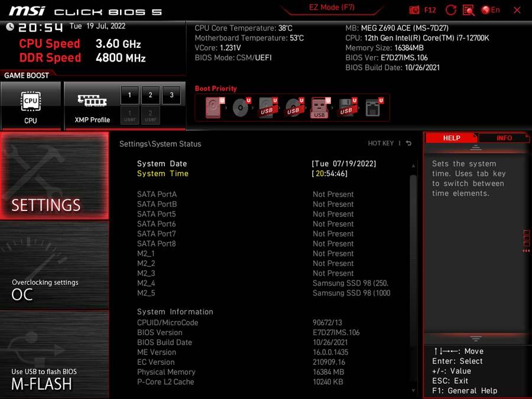
Task: Toggle the CPU Game Boost button
Action: coord(31,106)
